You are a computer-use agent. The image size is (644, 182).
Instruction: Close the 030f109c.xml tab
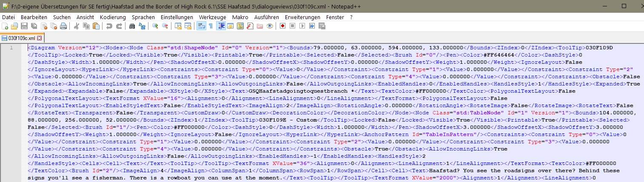(x=39, y=38)
